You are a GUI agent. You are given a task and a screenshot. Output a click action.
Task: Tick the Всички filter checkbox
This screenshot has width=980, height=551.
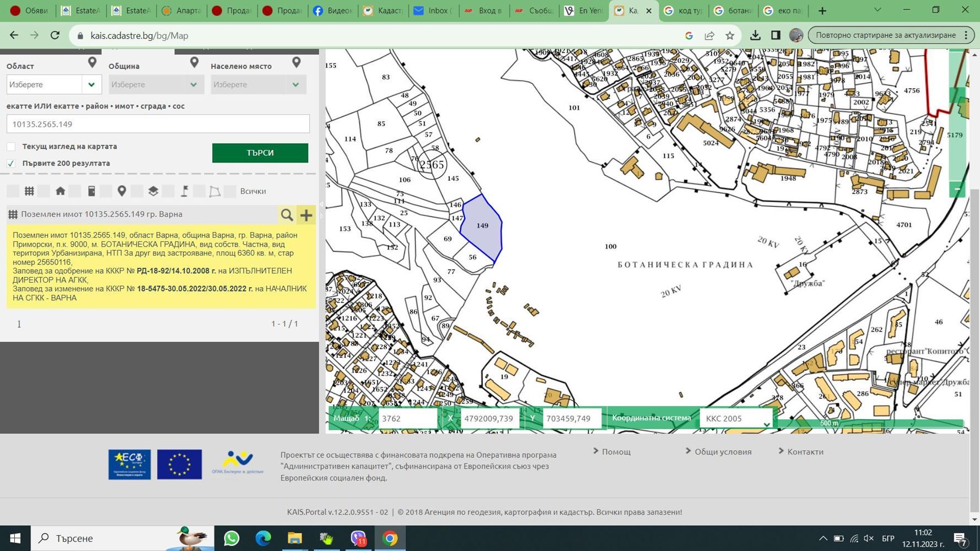[x=230, y=191]
